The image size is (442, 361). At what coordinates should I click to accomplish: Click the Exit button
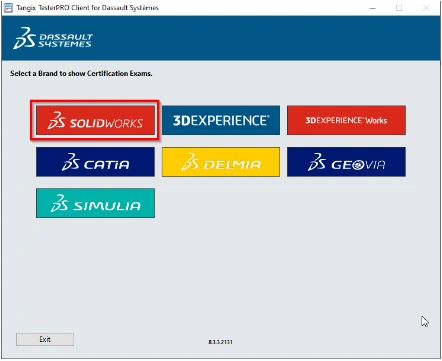tap(45, 339)
